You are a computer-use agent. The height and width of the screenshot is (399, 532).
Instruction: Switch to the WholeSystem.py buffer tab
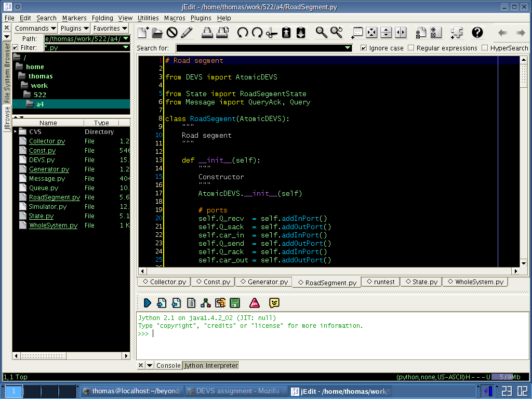coord(475,282)
